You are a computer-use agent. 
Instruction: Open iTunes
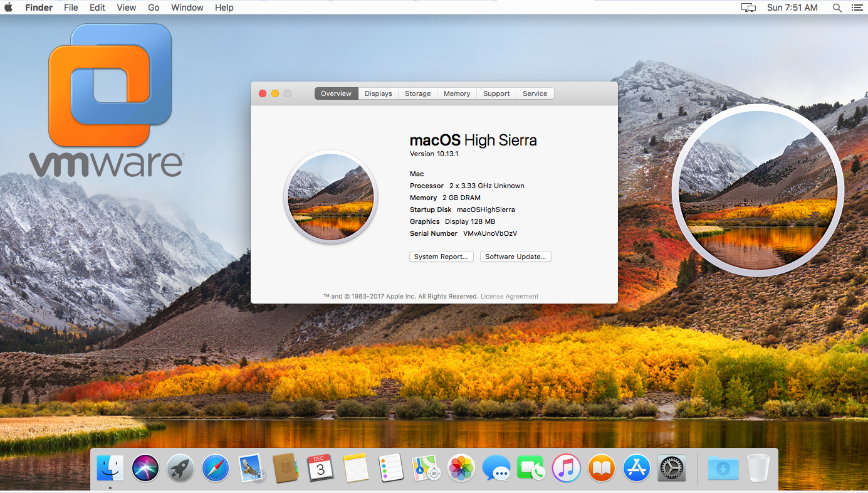(x=566, y=468)
